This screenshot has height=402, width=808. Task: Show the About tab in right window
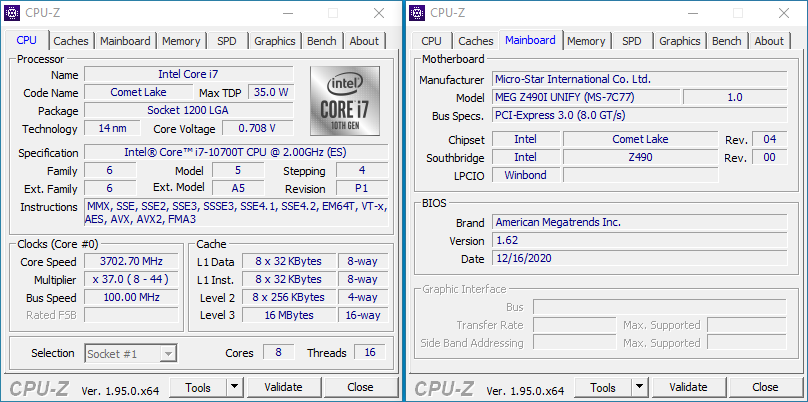click(x=769, y=41)
